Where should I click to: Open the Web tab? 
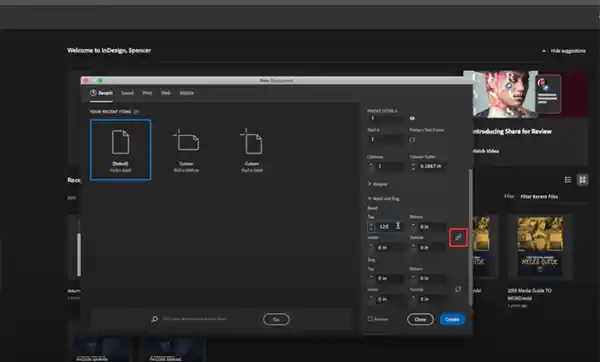click(166, 93)
